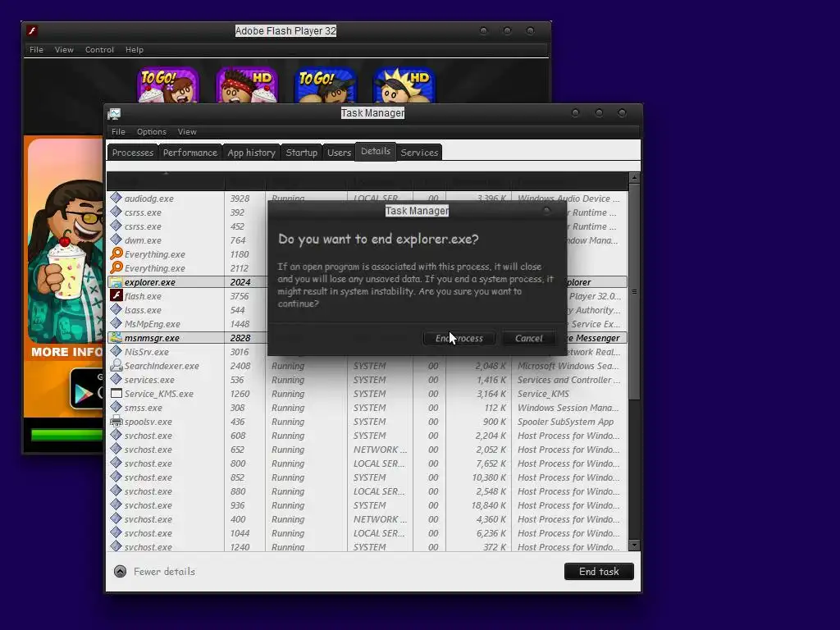
Task: Open Flash Player View menu
Action: (64, 50)
